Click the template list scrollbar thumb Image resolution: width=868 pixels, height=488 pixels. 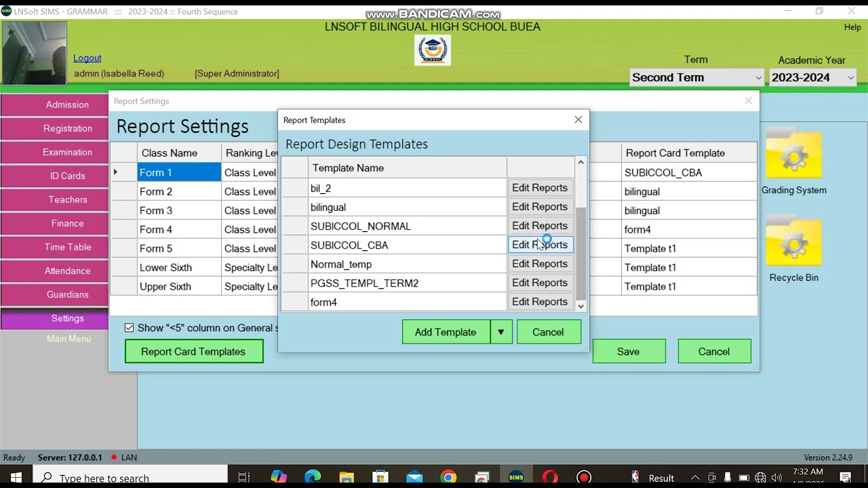[580, 253]
